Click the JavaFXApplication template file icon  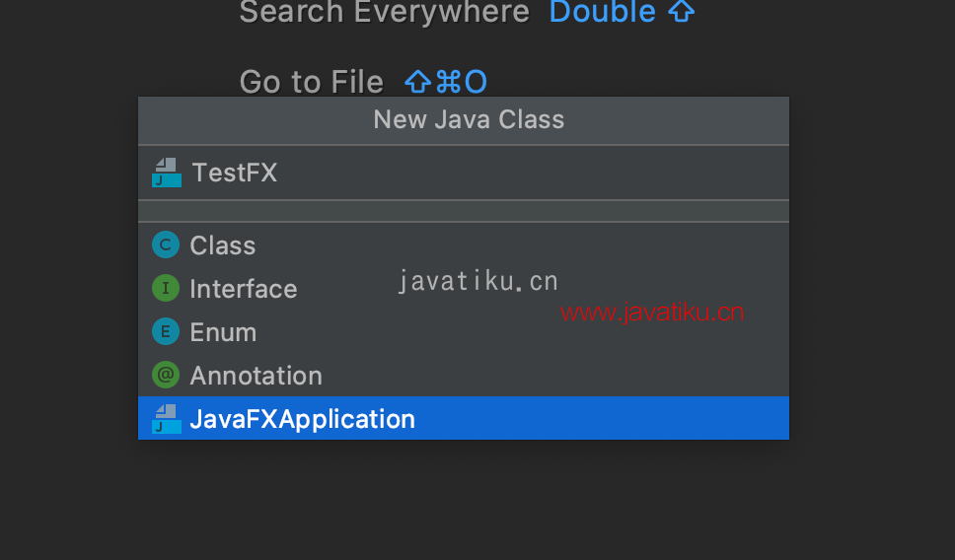tap(167, 419)
